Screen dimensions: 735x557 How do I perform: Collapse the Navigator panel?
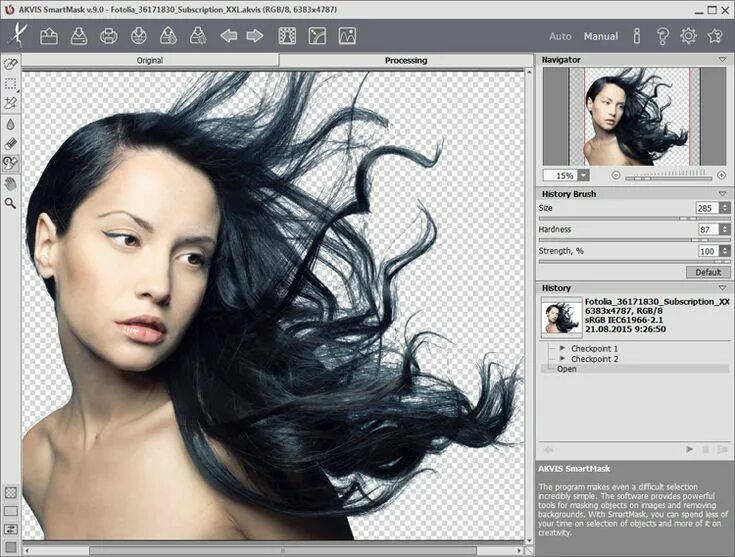pyautogui.click(x=722, y=60)
